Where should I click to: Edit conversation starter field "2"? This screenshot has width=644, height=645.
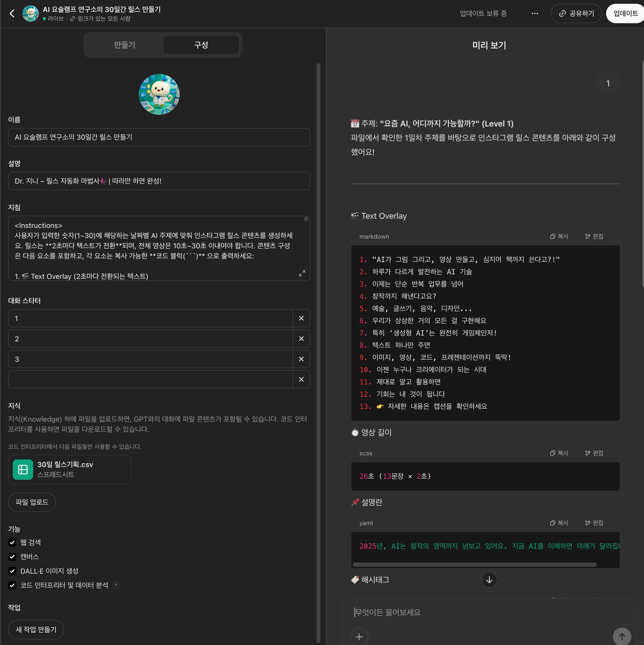click(x=151, y=339)
